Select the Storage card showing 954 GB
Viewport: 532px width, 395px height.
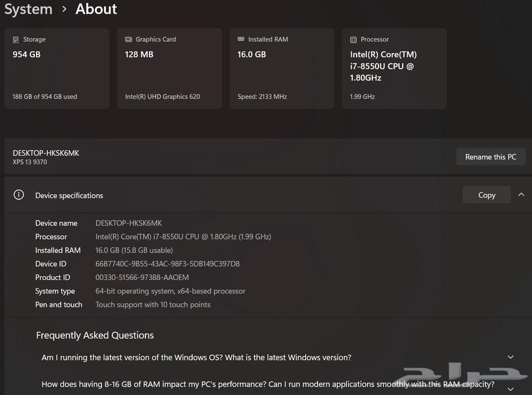click(x=56, y=68)
